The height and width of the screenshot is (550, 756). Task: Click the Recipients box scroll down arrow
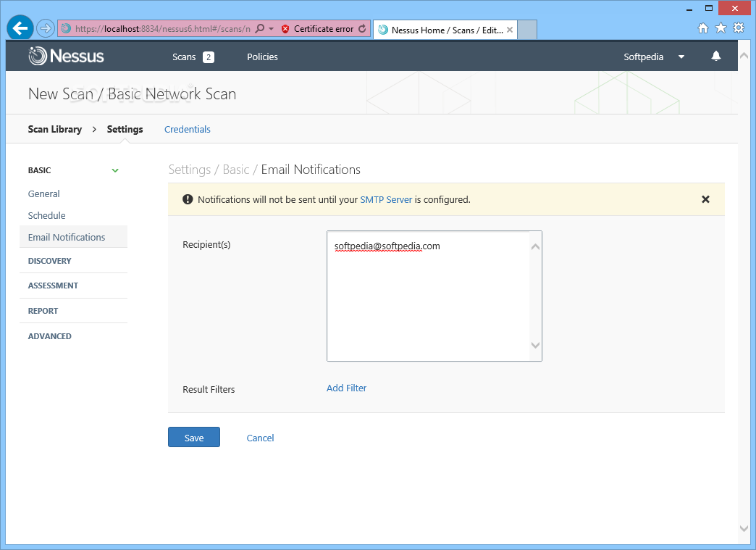pos(535,345)
